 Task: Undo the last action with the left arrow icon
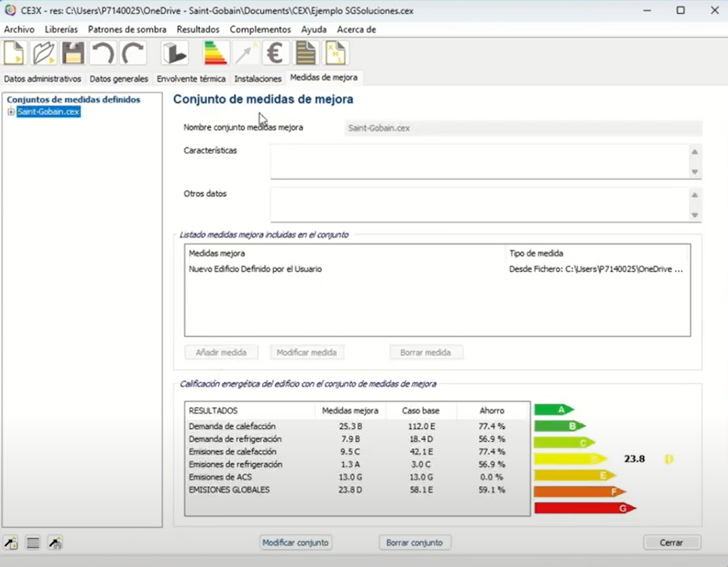103,53
